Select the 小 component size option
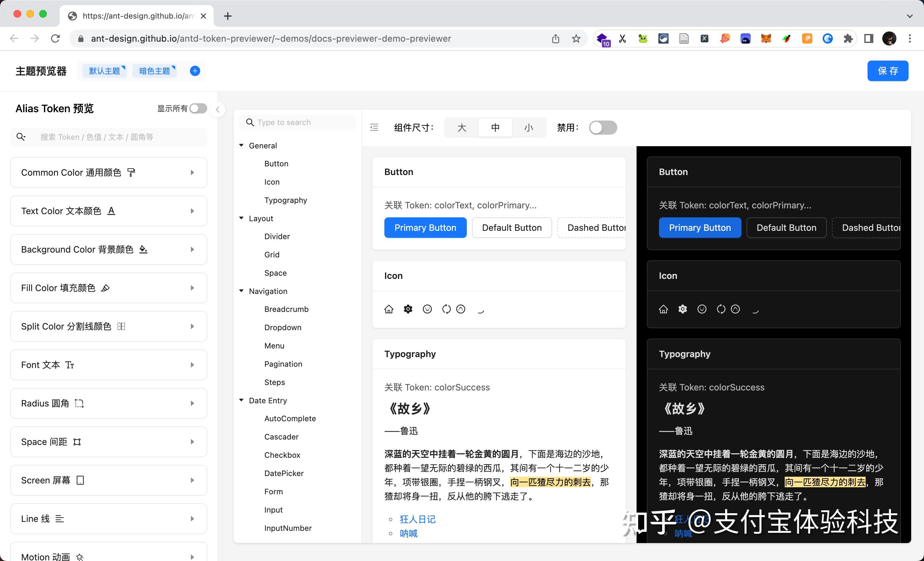This screenshot has width=924, height=561. click(x=528, y=127)
